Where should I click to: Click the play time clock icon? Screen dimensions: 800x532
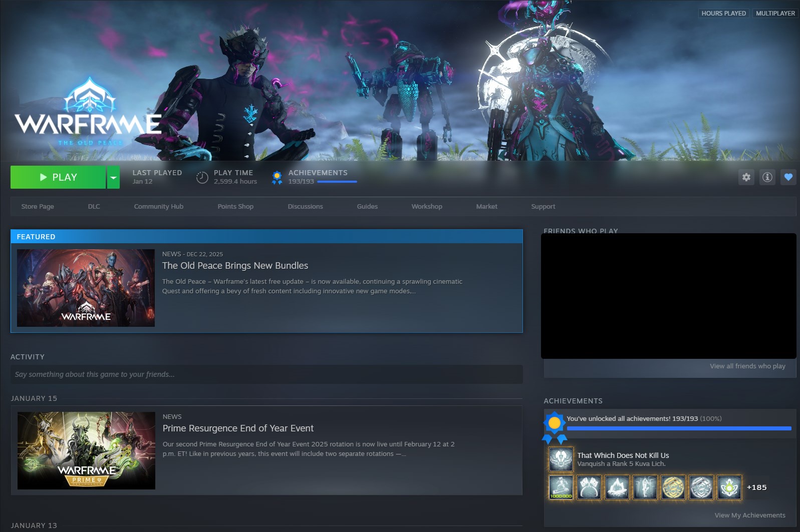click(x=202, y=177)
